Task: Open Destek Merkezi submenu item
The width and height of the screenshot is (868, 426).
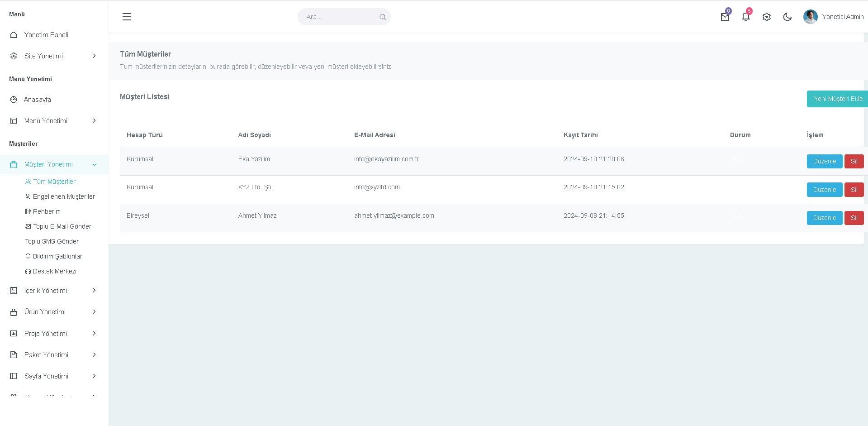Action: [55, 271]
